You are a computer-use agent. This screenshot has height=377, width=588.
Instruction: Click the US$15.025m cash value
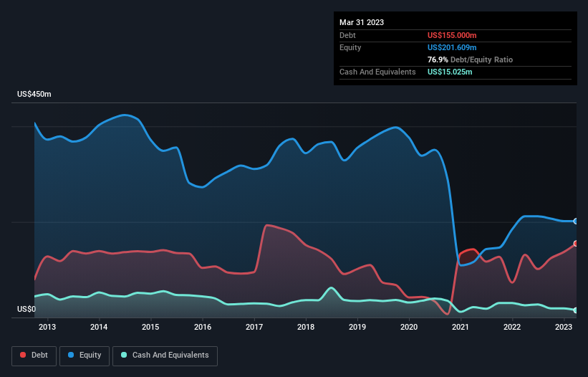pyautogui.click(x=450, y=72)
